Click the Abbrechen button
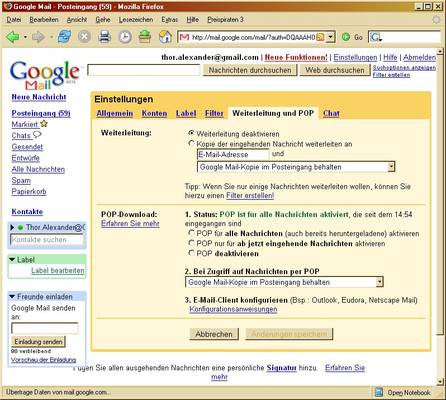Image resolution: width=446 pixels, height=400 pixels. point(214,334)
